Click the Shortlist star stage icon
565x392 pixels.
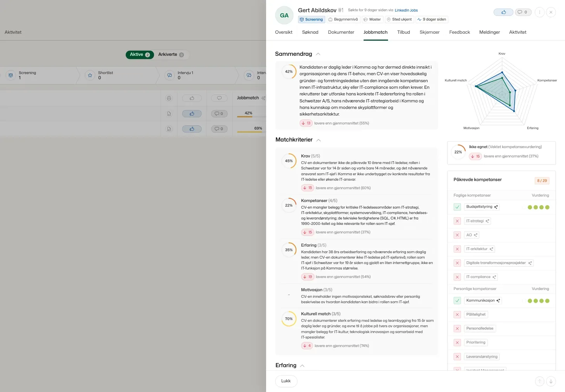pos(90,75)
